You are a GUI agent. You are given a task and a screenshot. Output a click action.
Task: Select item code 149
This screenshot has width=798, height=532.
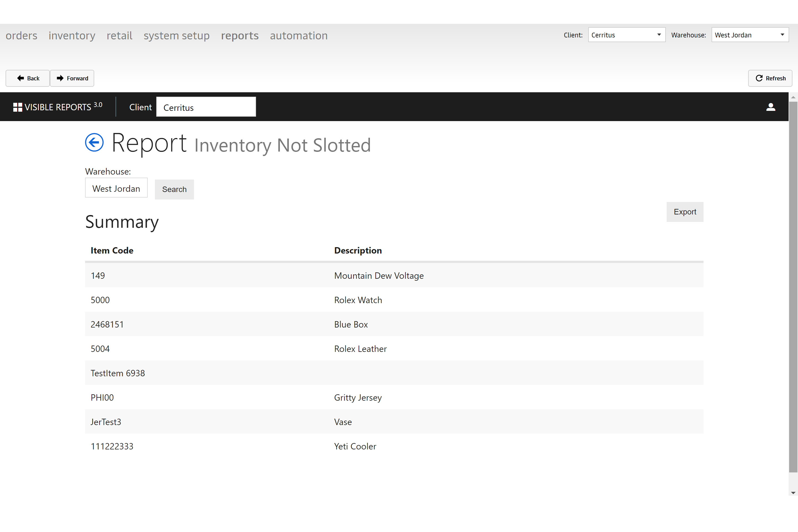(98, 275)
